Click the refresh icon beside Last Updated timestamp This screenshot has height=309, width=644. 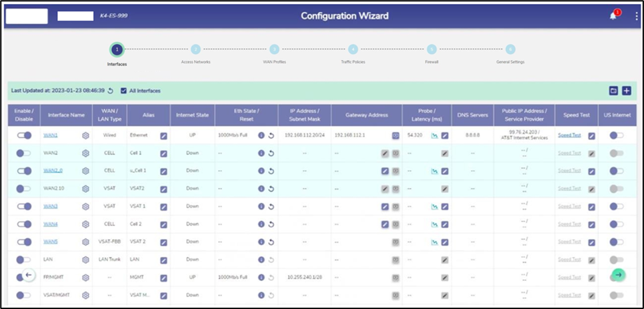pos(111,91)
